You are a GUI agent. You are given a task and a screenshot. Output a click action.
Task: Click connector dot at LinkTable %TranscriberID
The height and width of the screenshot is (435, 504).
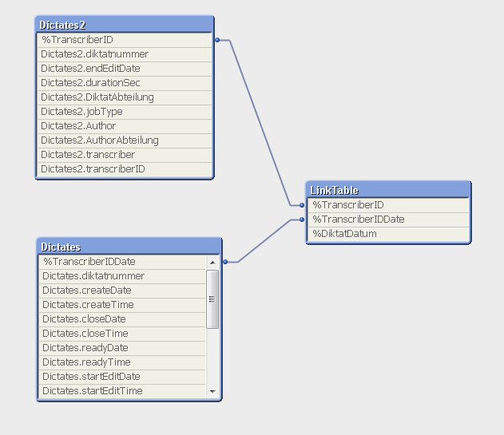tap(301, 205)
